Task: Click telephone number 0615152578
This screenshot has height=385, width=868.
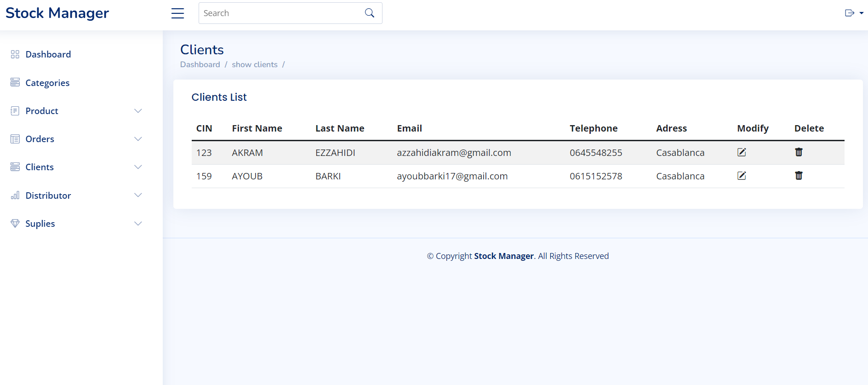Action: tap(596, 176)
